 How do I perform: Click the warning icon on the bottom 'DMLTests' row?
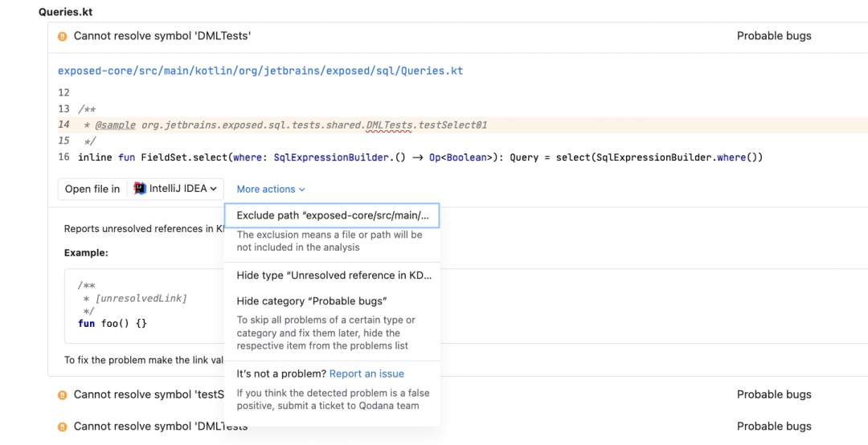click(x=63, y=427)
